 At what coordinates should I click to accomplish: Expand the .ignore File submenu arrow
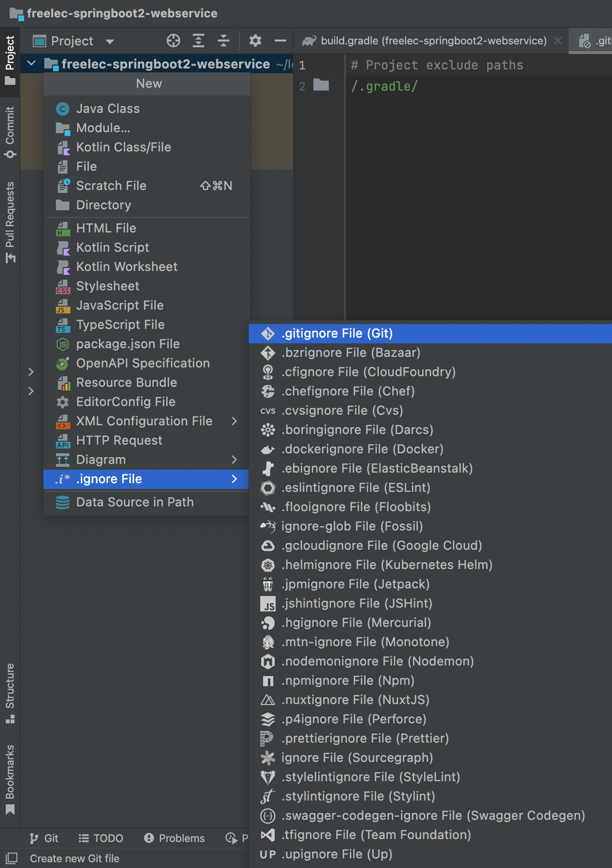point(234,479)
